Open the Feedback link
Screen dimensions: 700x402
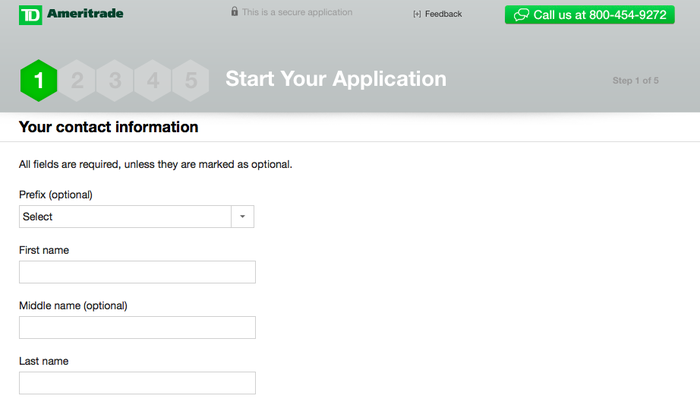[443, 14]
